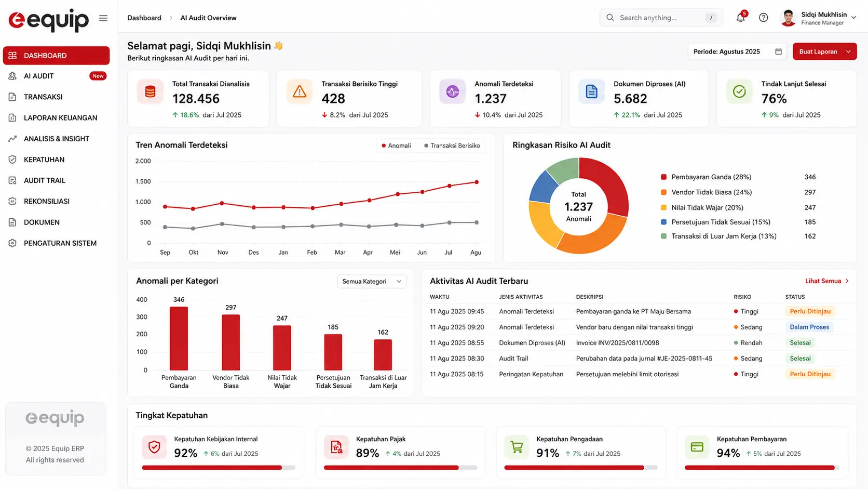Expand the Buat Laporan dropdown arrow
Image resolution: width=868 pixels, height=489 pixels.
(x=849, y=51)
